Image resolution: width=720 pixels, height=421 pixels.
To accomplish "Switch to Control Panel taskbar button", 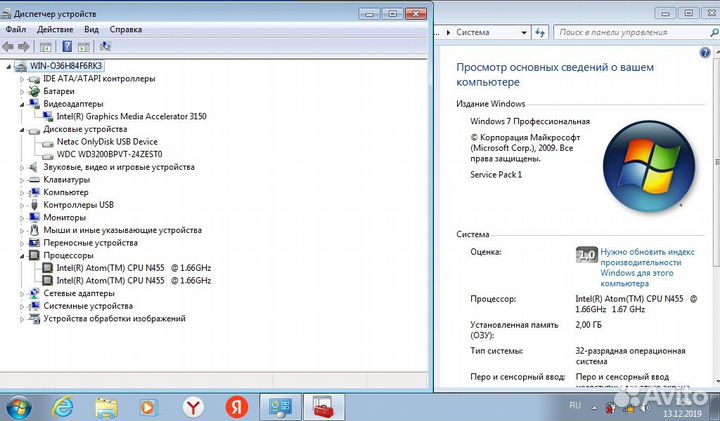I will tap(280, 407).
